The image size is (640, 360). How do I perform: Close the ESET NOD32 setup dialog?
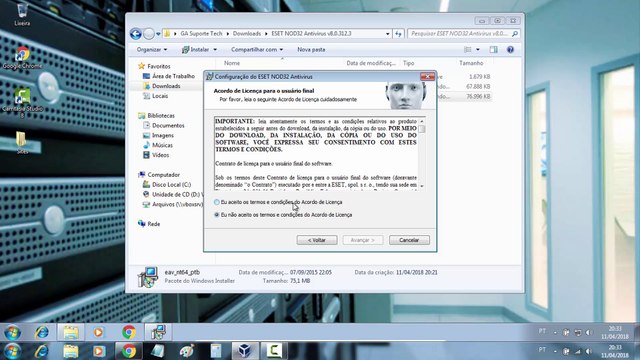(x=427, y=76)
